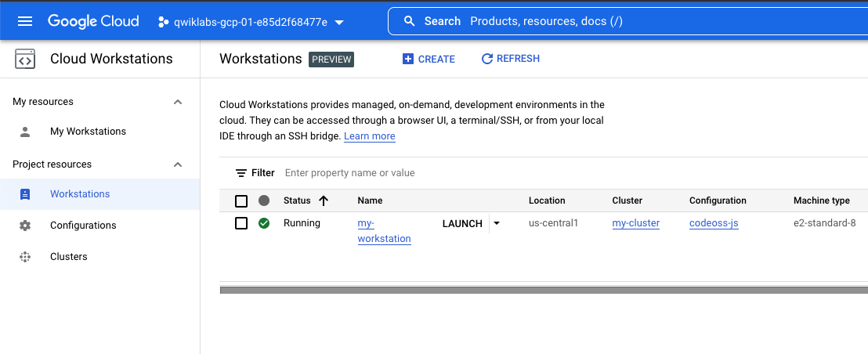Expand the dropdown arrow next to LAUNCH
Screen dimensions: 868x354
click(x=496, y=223)
